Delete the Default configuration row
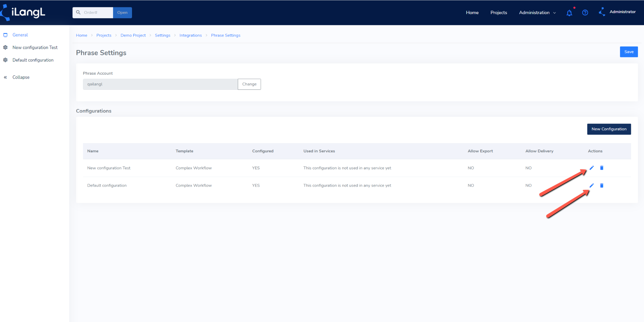 602,185
